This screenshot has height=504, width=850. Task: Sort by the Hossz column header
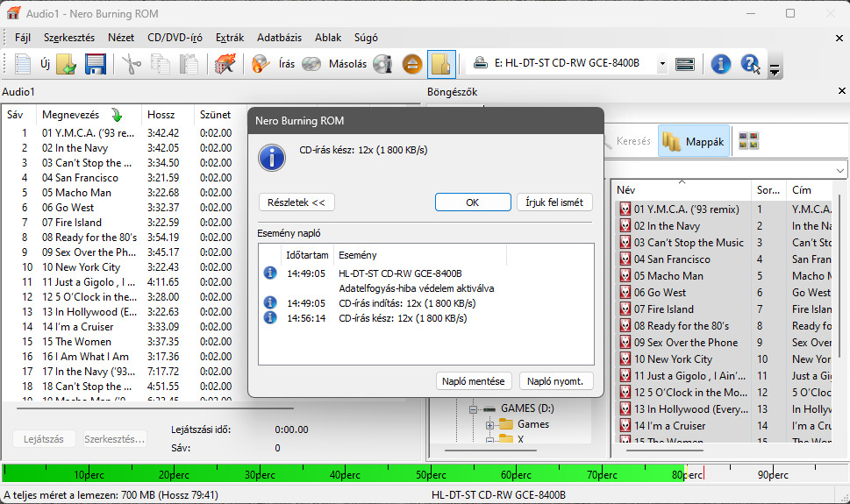pos(168,114)
